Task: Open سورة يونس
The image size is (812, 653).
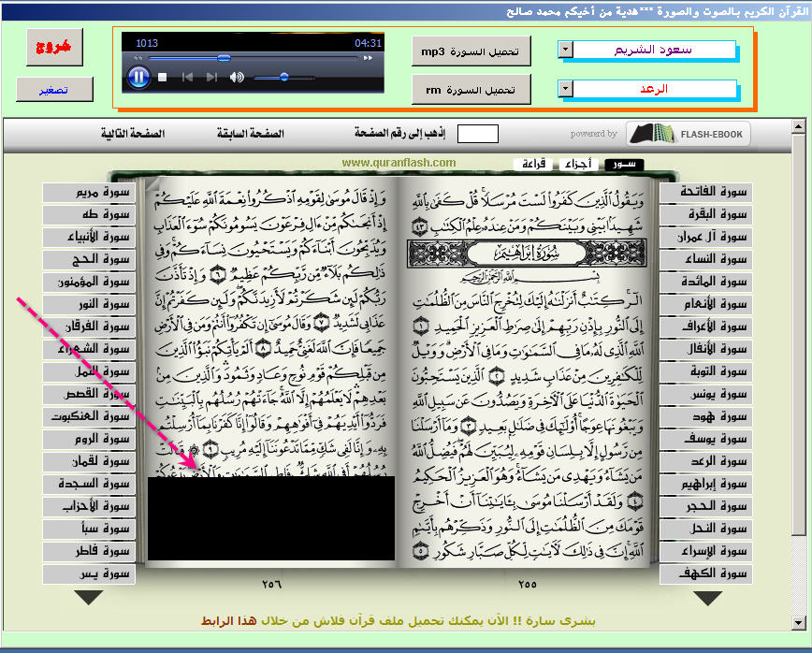Action: [706, 394]
